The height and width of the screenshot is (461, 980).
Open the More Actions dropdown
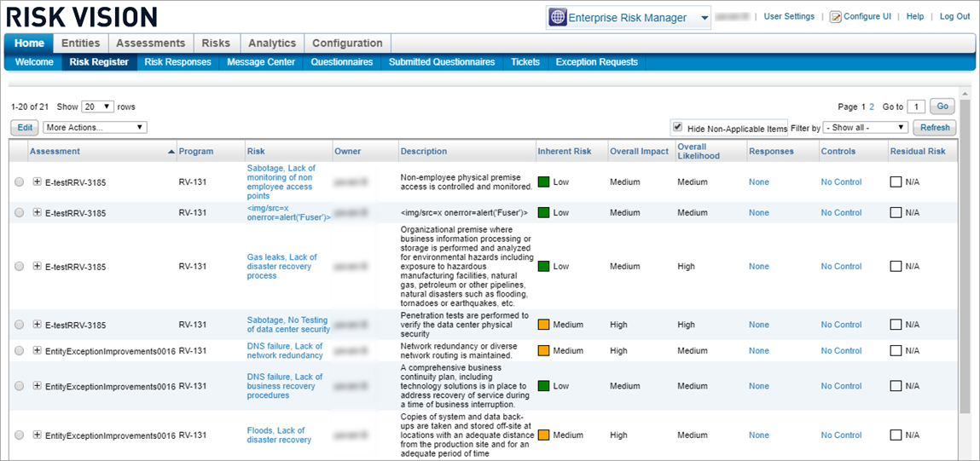coord(95,128)
